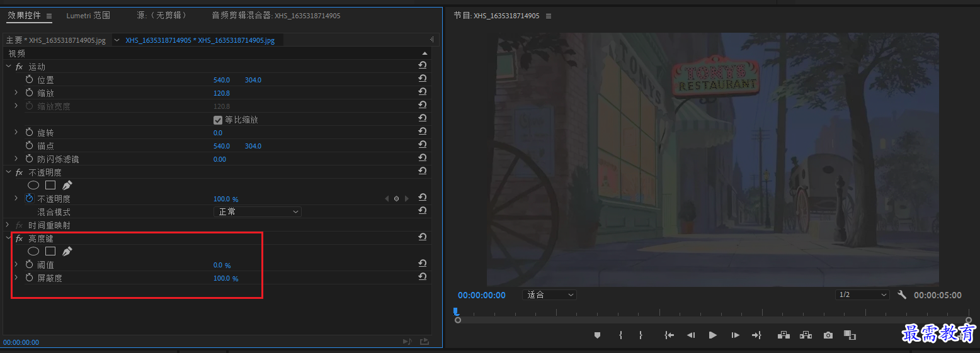Toggle animation stopwatch for 位置
Viewport: 980px width, 353px height.
click(29, 79)
